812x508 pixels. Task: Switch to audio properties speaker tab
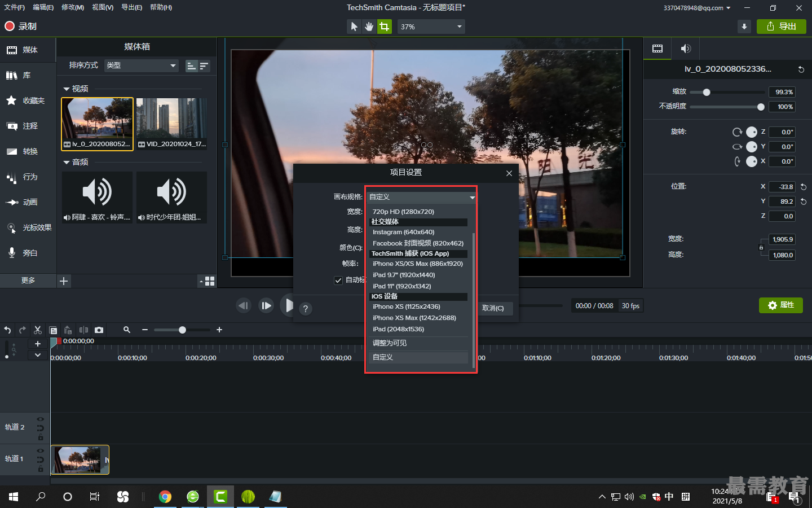[686, 49]
